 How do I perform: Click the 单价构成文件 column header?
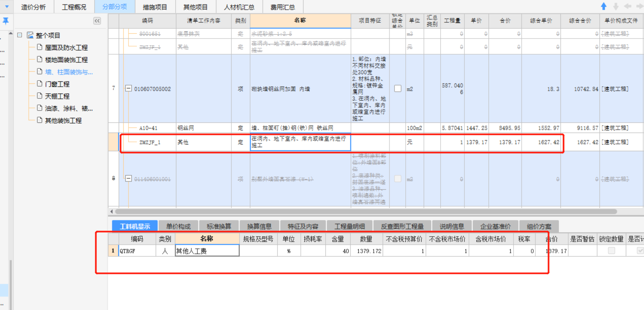point(621,21)
